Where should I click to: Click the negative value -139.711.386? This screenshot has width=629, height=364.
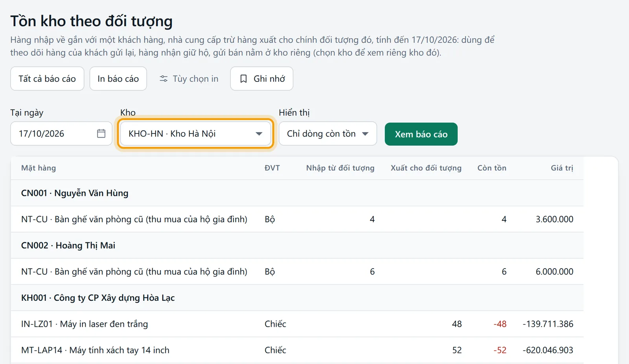tap(548, 324)
